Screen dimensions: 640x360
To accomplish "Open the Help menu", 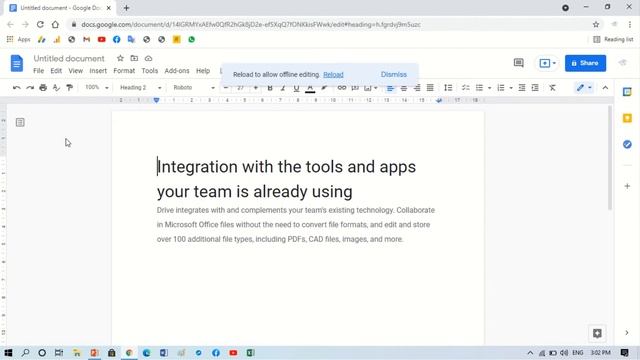I will (203, 71).
